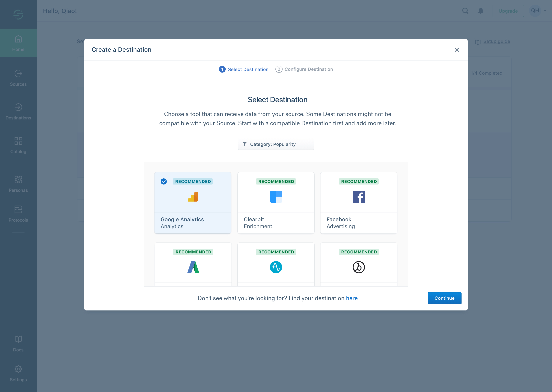Click the notifications bell icon
Image resolution: width=552 pixels, height=392 pixels.
[481, 11]
